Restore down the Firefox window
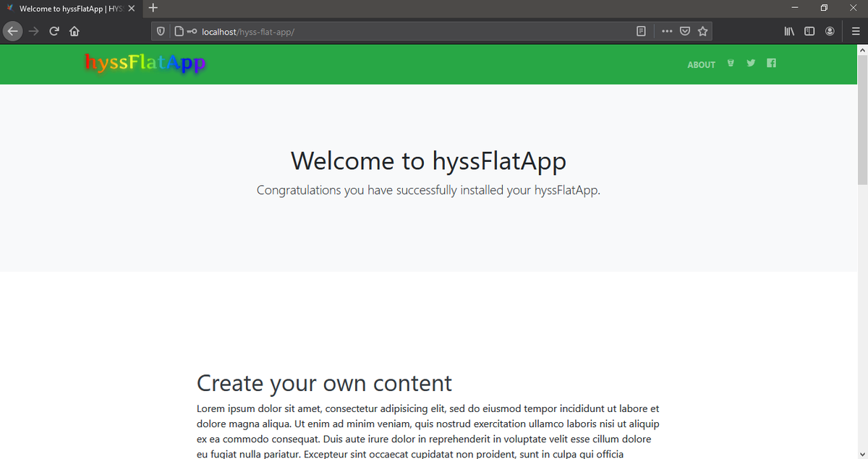Viewport: 868px width, 459px height. 824,8
